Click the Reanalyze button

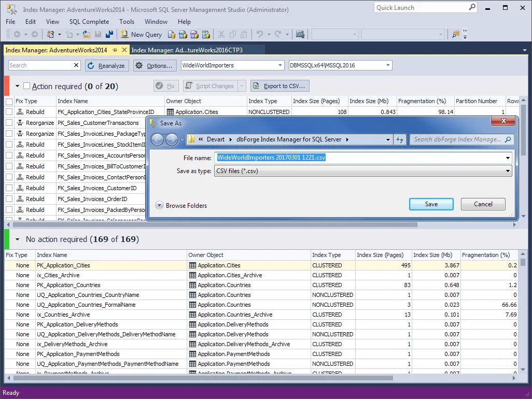click(x=107, y=65)
